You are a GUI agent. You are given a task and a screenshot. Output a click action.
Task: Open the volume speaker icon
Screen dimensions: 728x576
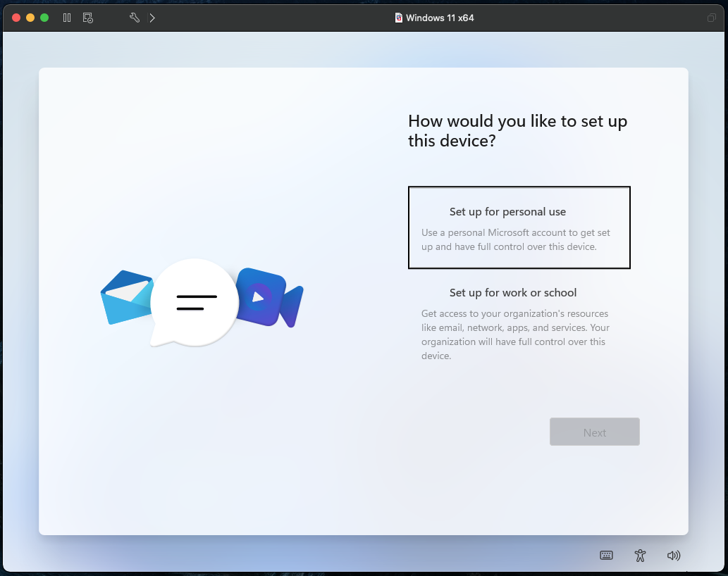(x=674, y=555)
